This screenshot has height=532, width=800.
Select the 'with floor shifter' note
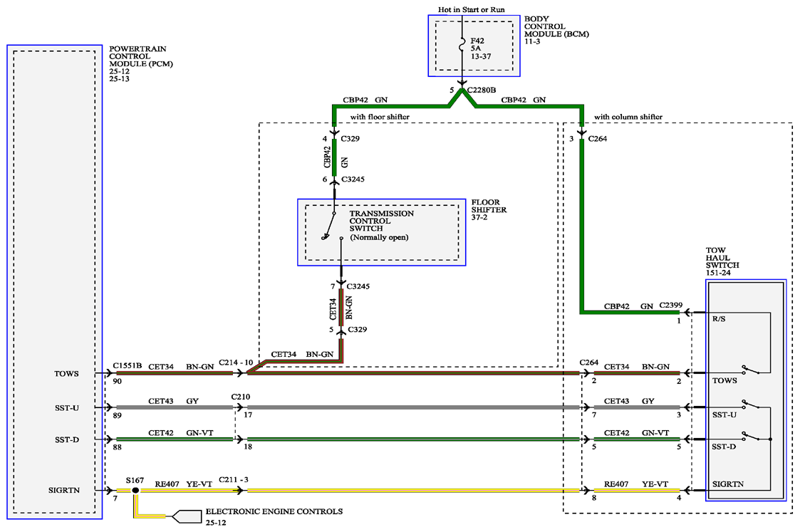pos(380,117)
